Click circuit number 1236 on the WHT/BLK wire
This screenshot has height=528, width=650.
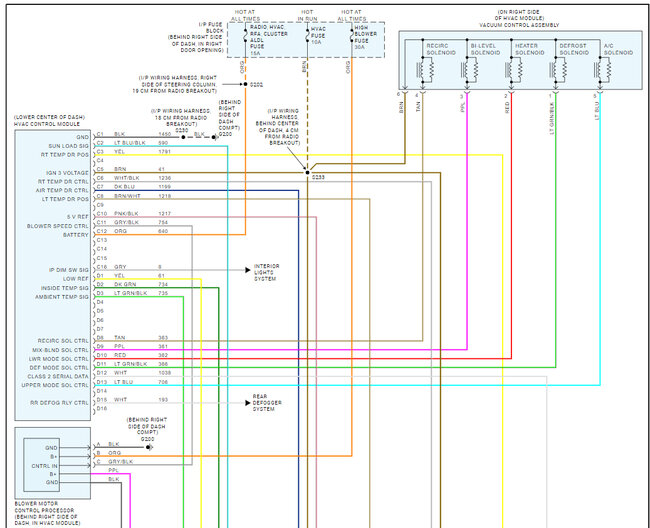point(165,178)
